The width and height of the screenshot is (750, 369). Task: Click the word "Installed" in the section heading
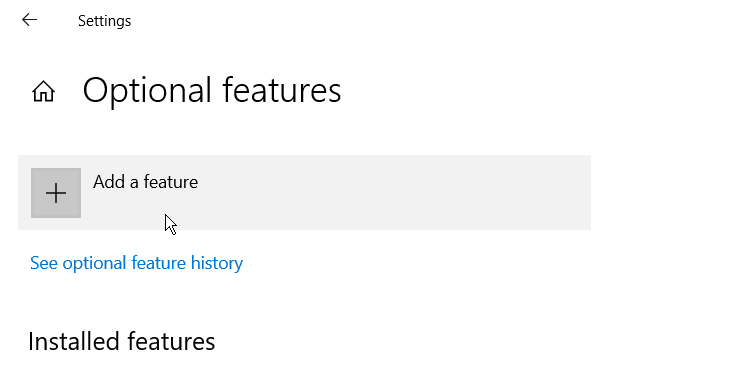point(74,342)
